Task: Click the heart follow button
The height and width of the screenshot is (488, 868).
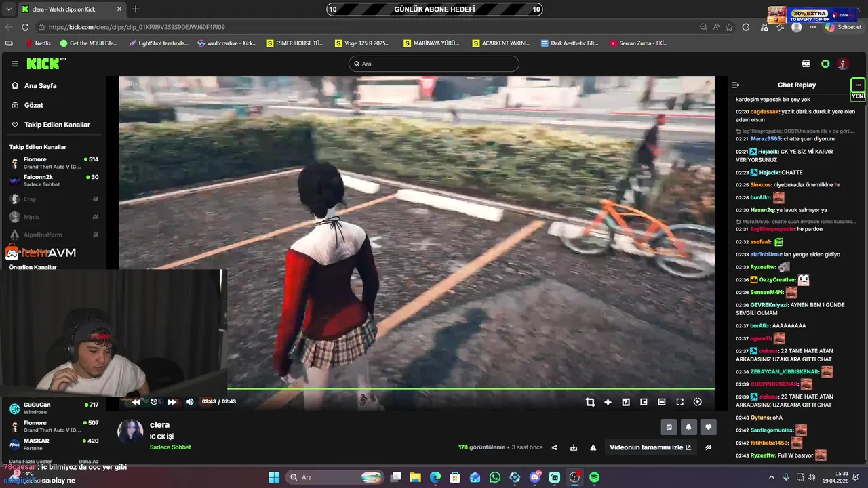Action: click(709, 427)
